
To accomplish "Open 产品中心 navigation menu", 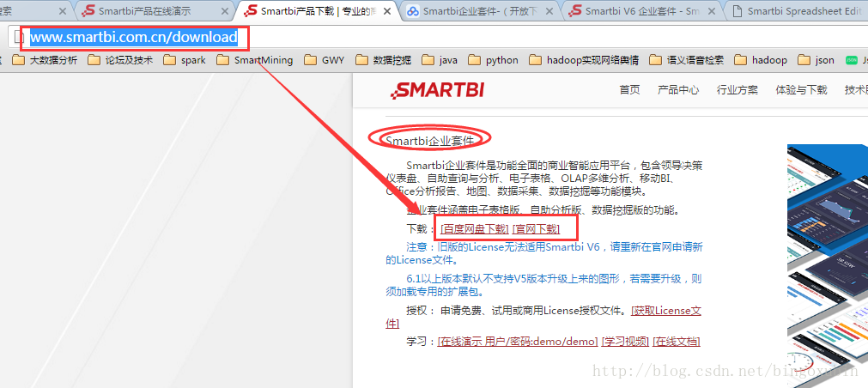I will (x=678, y=90).
